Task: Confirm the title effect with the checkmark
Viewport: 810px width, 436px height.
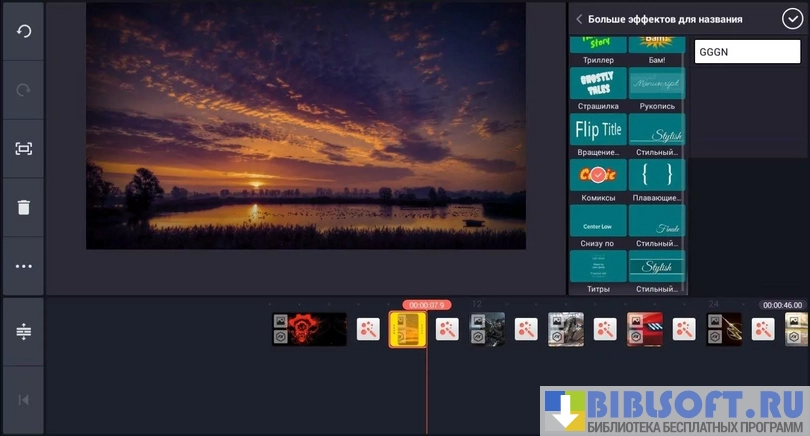Action: click(792, 19)
